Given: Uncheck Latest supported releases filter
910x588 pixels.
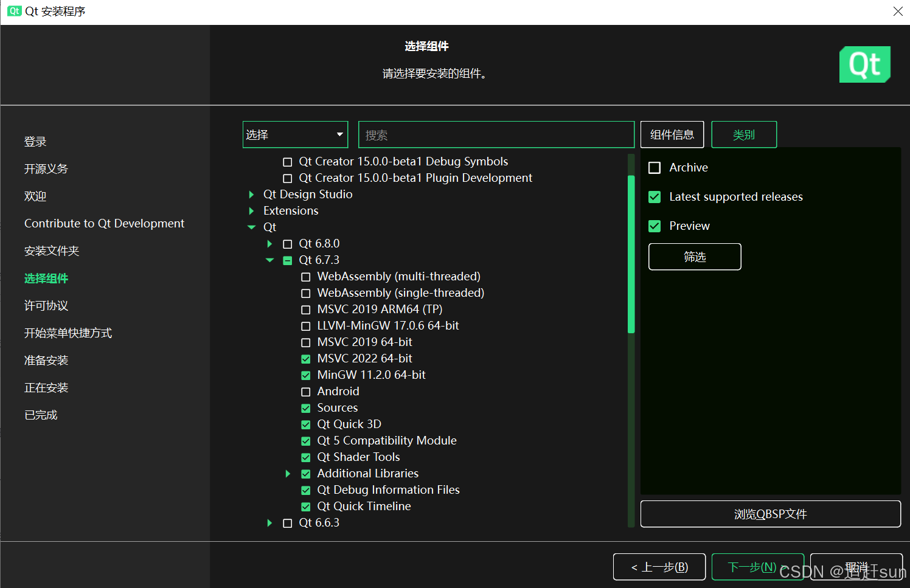Looking at the screenshot, I should click(x=655, y=197).
